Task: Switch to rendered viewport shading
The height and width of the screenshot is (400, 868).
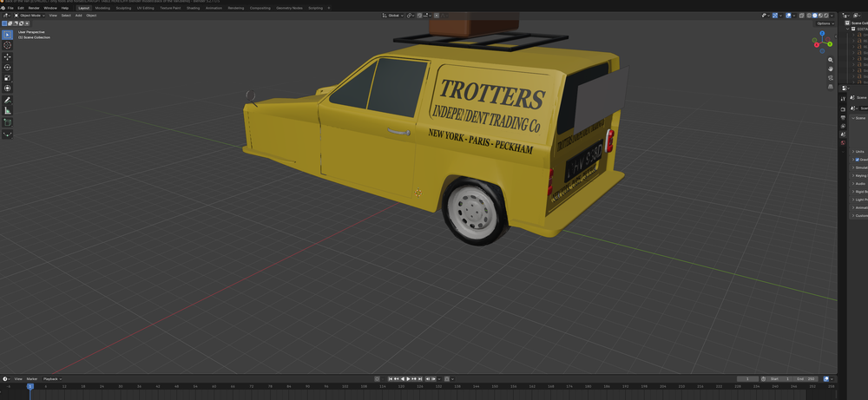Action: pyautogui.click(x=826, y=16)
